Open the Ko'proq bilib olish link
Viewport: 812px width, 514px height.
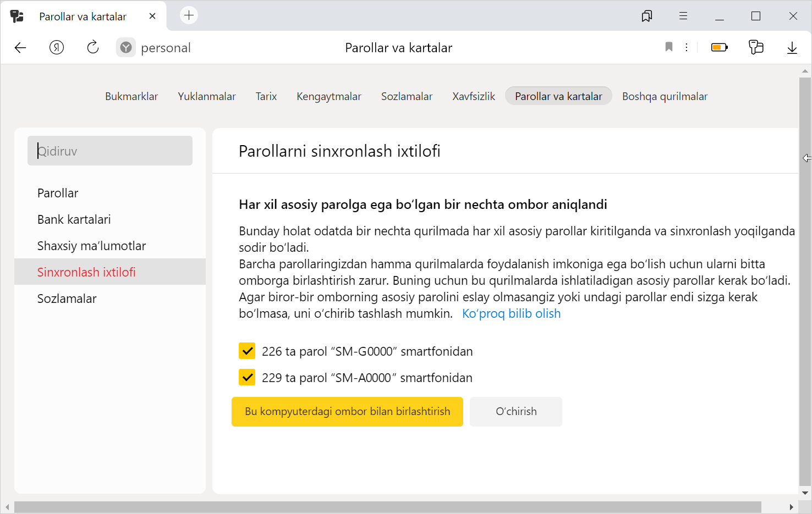click(x=511, y=313)
